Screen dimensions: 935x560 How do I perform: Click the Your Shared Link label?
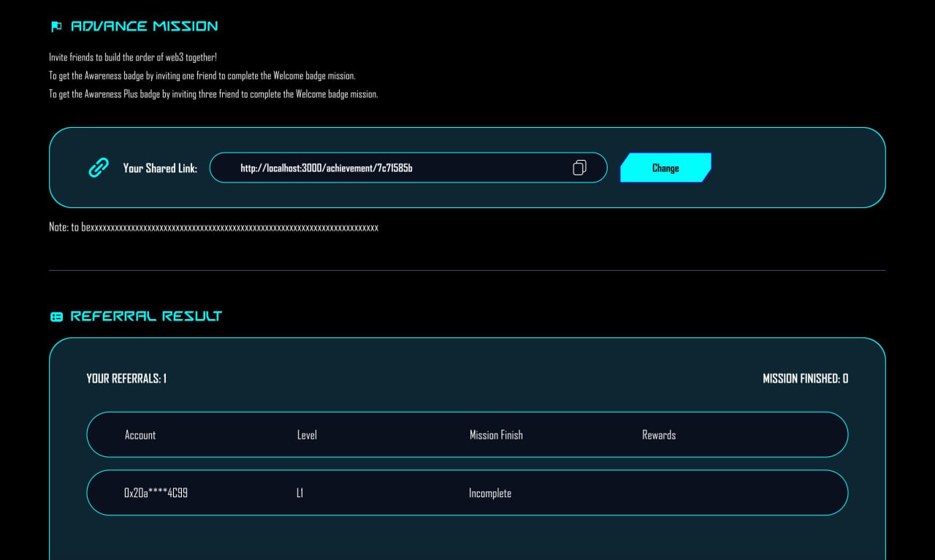(x=160, y=168)
